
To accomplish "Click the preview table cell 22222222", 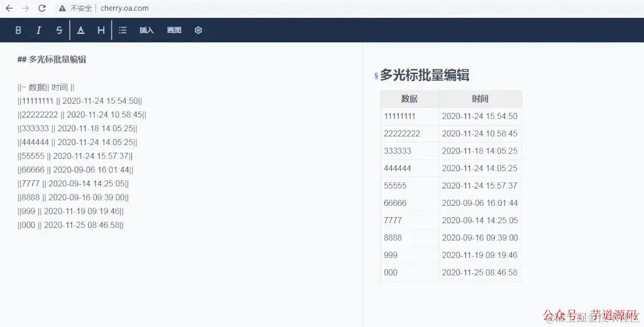I will point(409,134).
